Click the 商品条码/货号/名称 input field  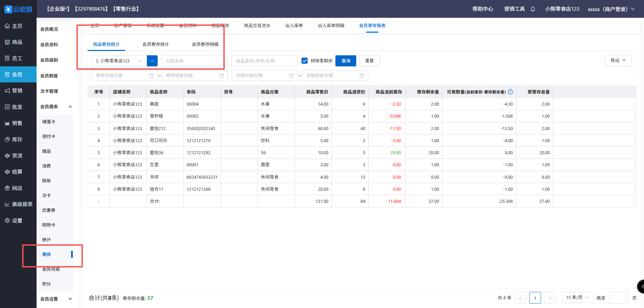coord(264,61)
